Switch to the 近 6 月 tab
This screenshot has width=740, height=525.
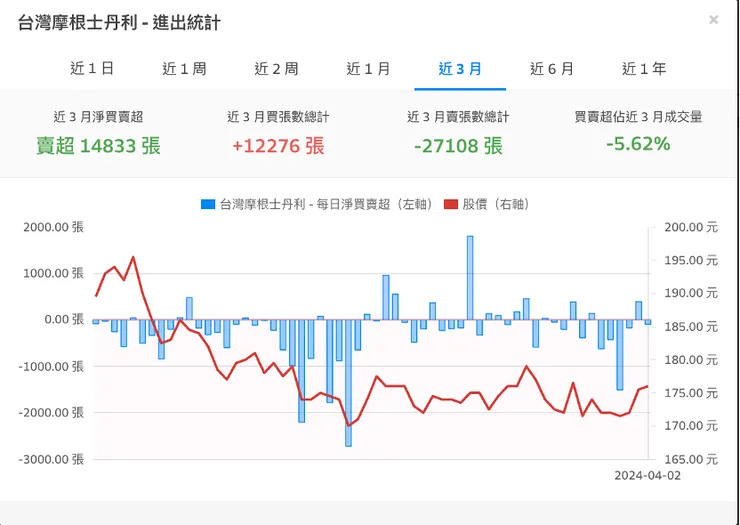[552, 69]
